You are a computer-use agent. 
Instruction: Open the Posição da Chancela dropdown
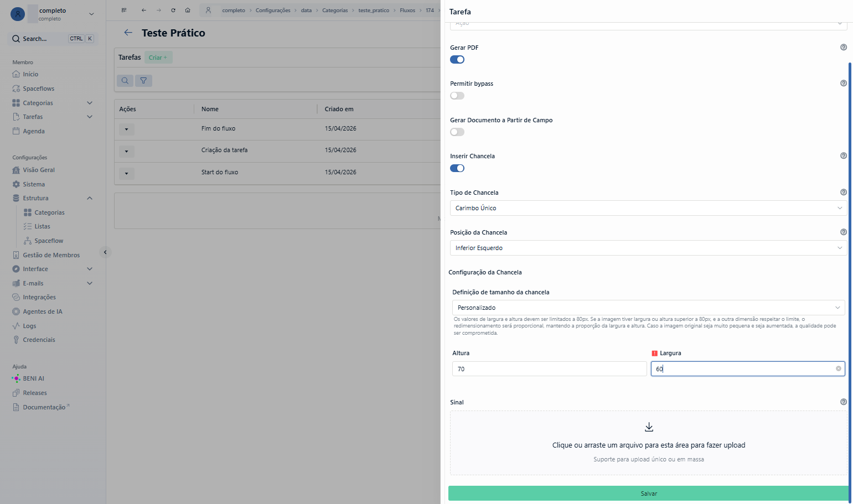[x=648, y=248]
